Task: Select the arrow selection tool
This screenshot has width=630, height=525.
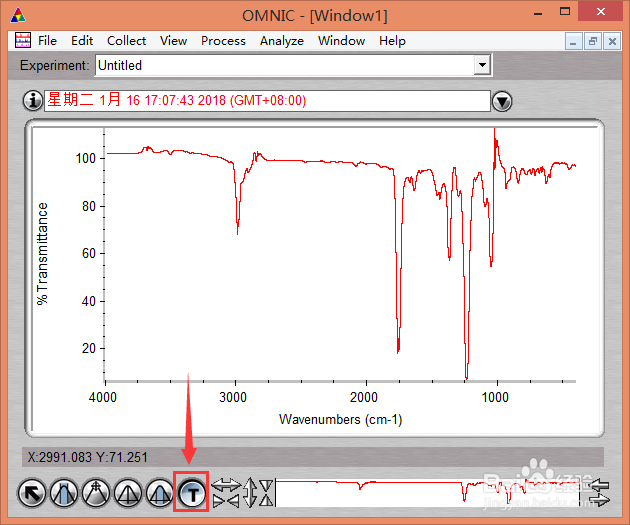Action: tap(32, 493)
